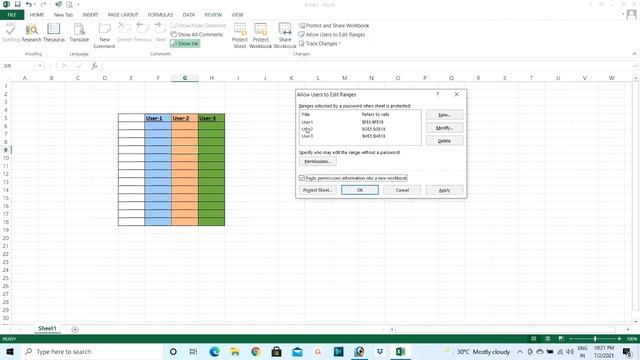Open the Track Changes dropdown

coord(320,44)
